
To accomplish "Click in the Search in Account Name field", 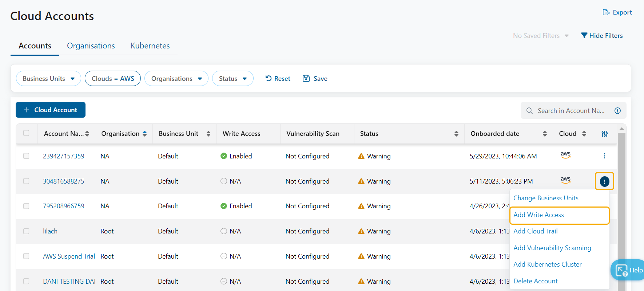I will click(x=571, y=111).
